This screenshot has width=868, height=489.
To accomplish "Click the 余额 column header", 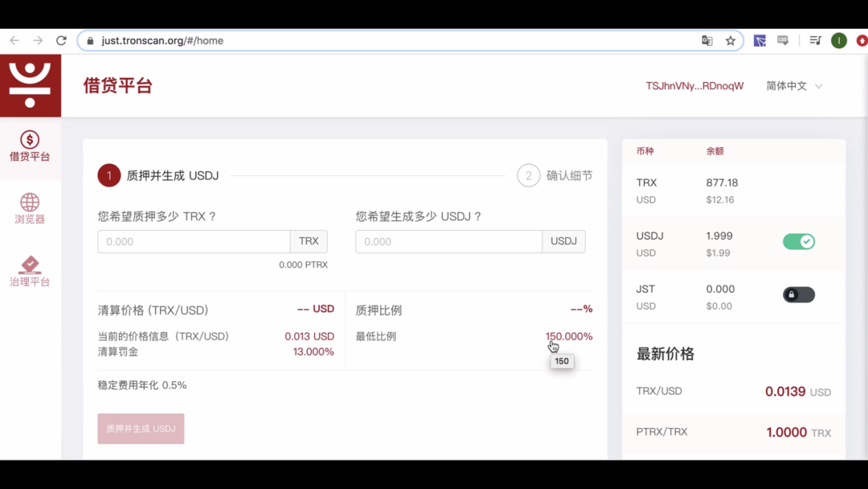I will pos(714,151).
